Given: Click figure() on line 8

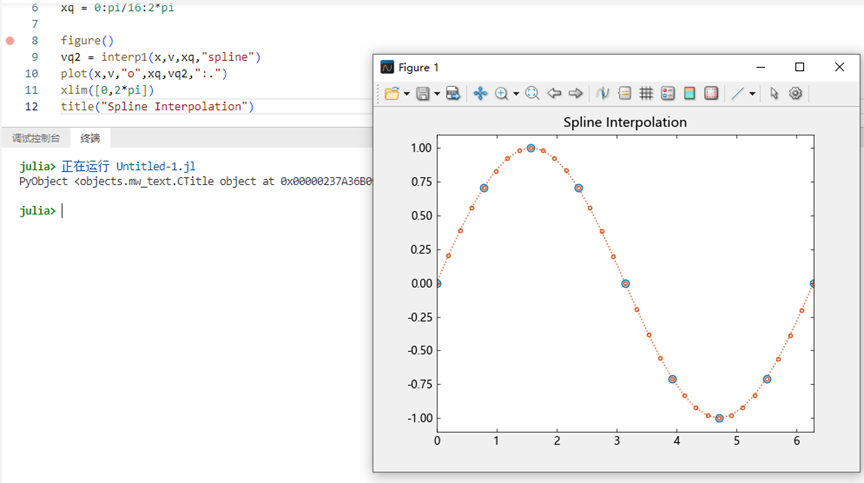Looking at the screenshot, I should [87, 41].
